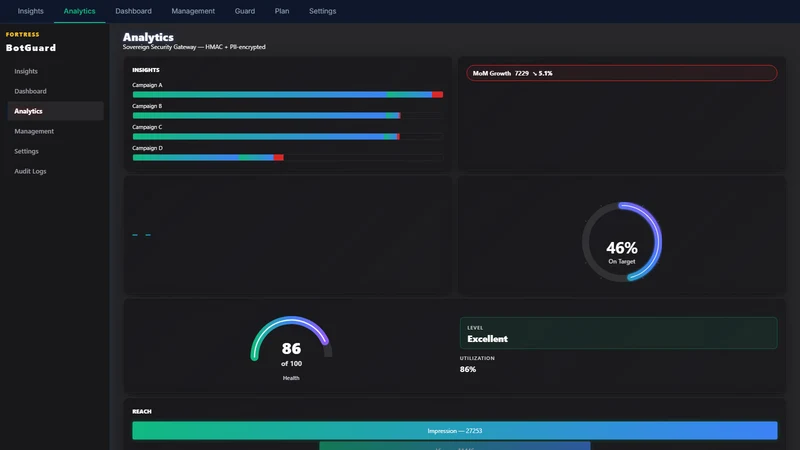Image resolution: width=800 pixels, height=450 pixels.
Task: Click the Campaign C progress bar
Action: (x=288, y=136)
